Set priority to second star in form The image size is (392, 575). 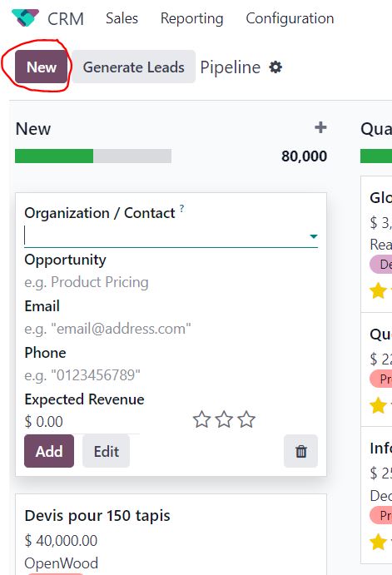coord(224,419)
